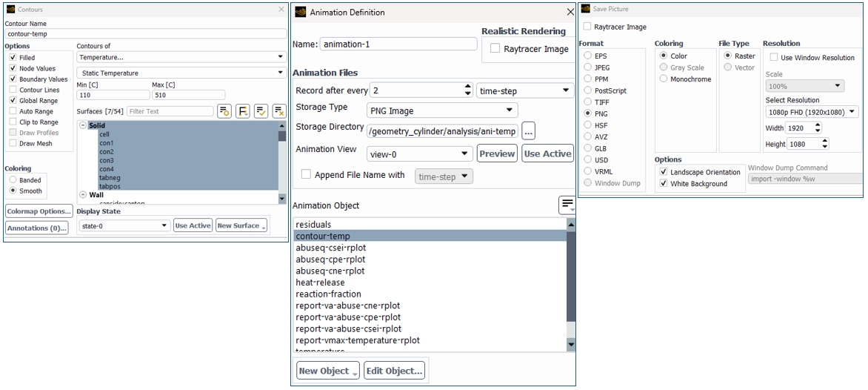The width and height of the screenshot is (868, 390).
Task: Click the Ansys logo in Animation Definition title bar
Action: pyautogui.click(x=301, y=12)
